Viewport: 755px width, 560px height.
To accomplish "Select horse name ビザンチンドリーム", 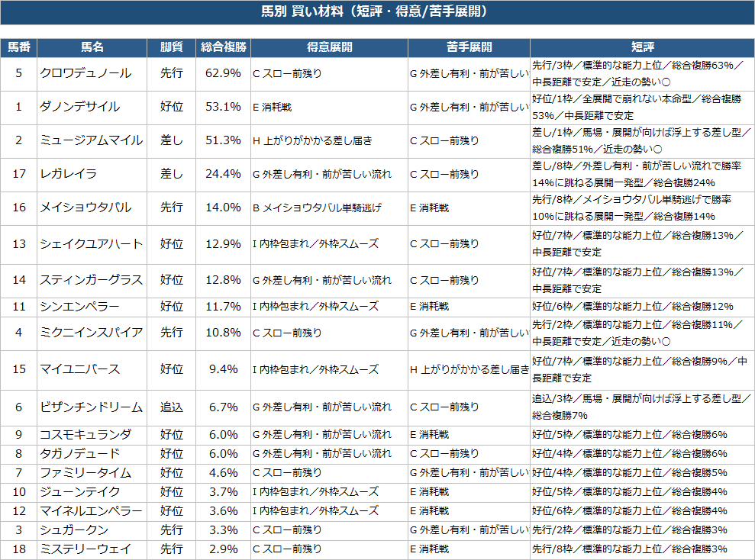I will (x=92, y=407).
